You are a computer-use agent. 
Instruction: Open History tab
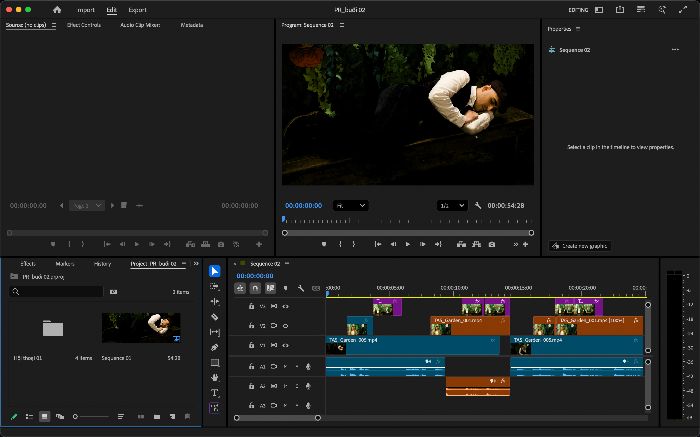[102, 264]
